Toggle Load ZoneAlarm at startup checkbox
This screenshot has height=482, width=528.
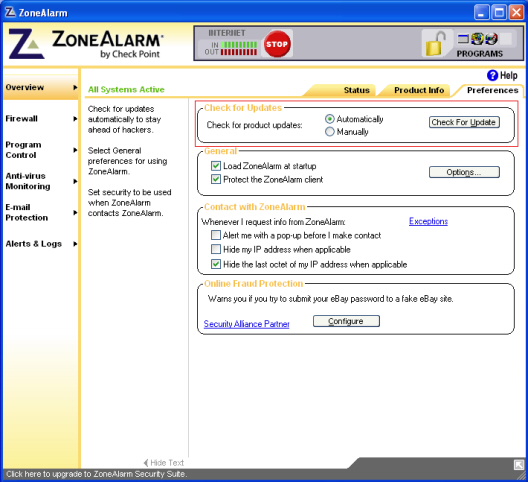[x=216, y=166]
